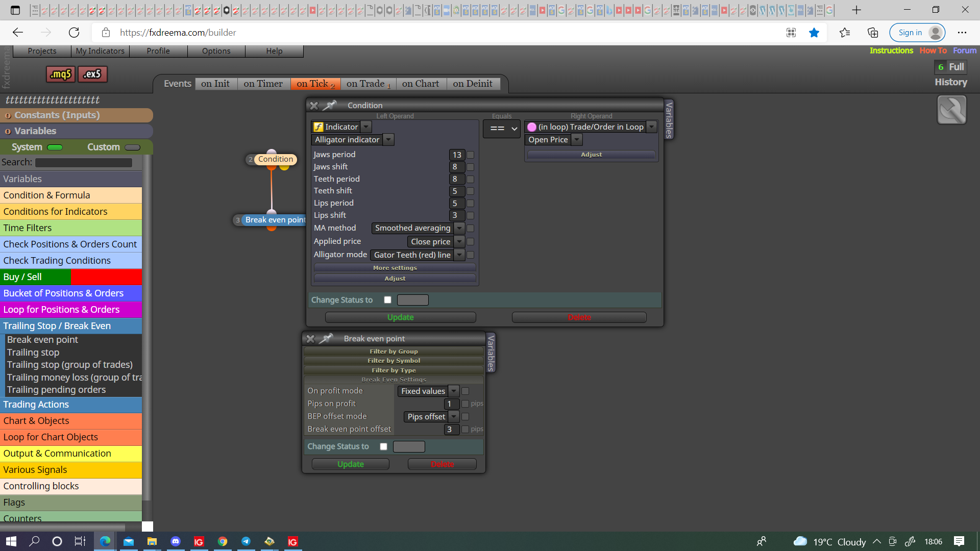
Task: Open the equals operator dropdown
Action: (x=502, y=129)
